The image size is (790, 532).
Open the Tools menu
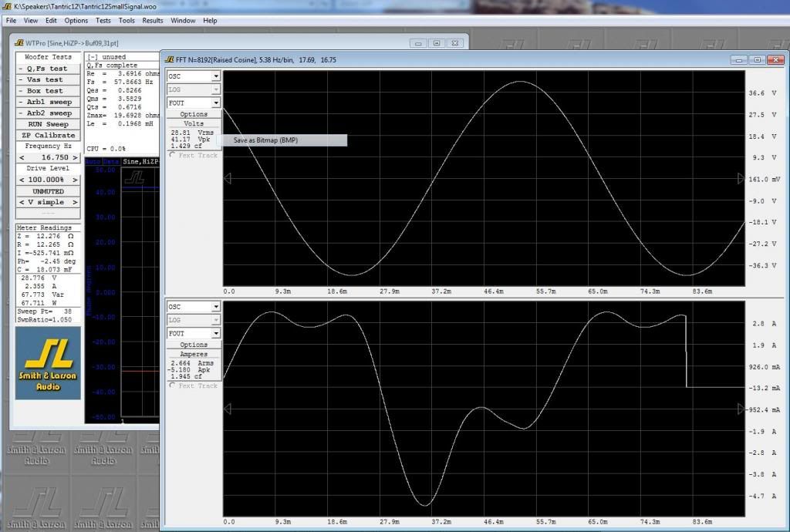point(127,21)
